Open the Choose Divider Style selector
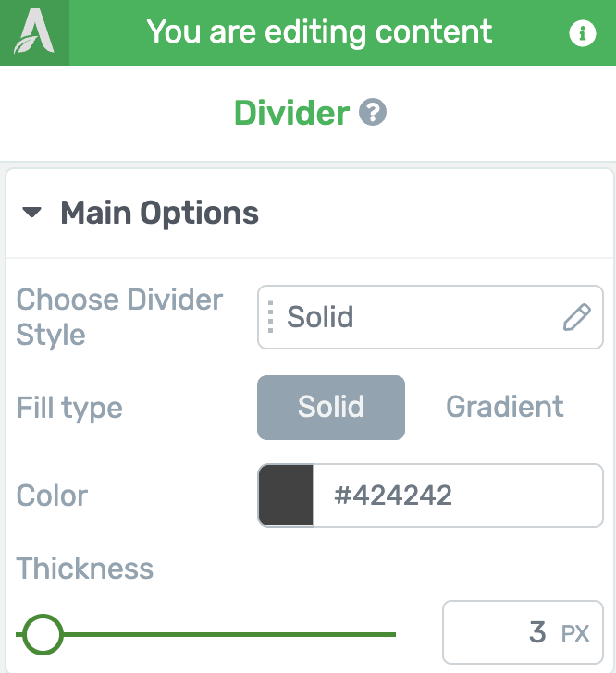This screenshot has height=673, width=616. (430, 317)
